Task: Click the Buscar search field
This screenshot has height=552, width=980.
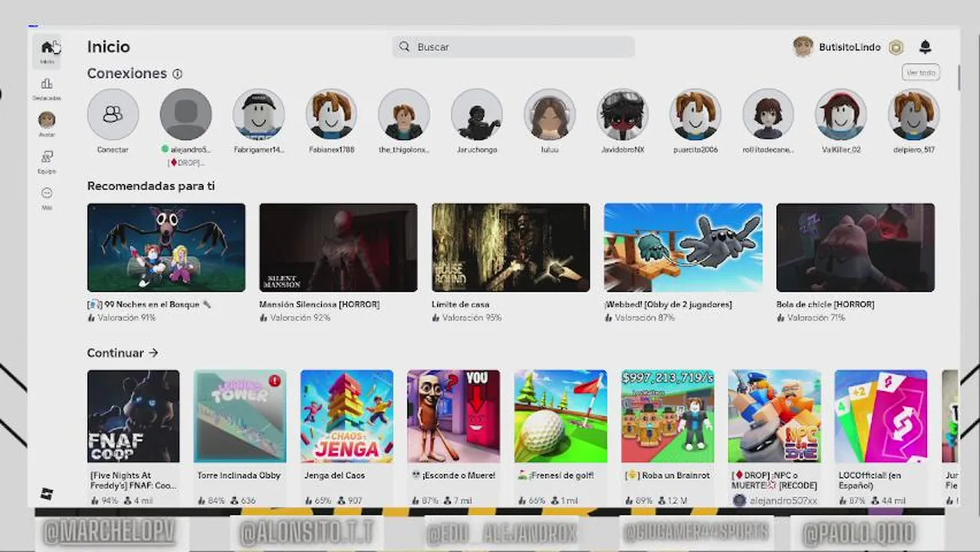Action: pyautogui.click(x=513, y=47)
